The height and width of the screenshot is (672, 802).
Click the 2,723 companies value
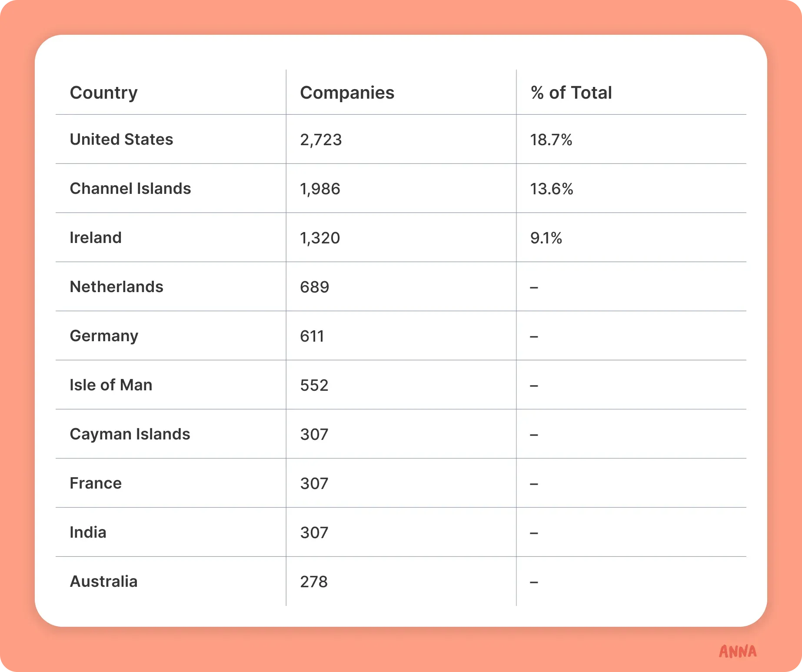[x=321, y=140]
